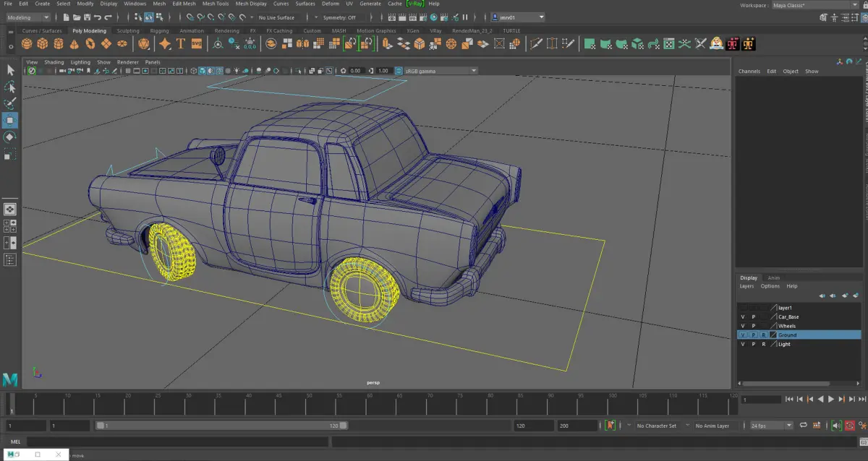Open the Channels menu in Channel Box
Viewport: 868px width, 461px height.
(x=749, y=71)
